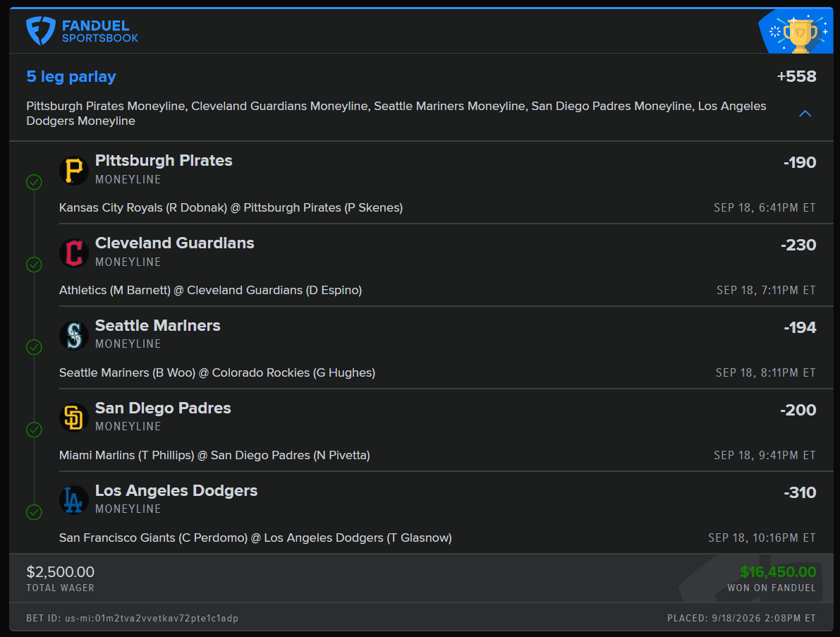Screen dimensions: 840x637
Task: Click the MONEYLINE label under Cleveland Guardians
Action: click(x=128, y=262)
